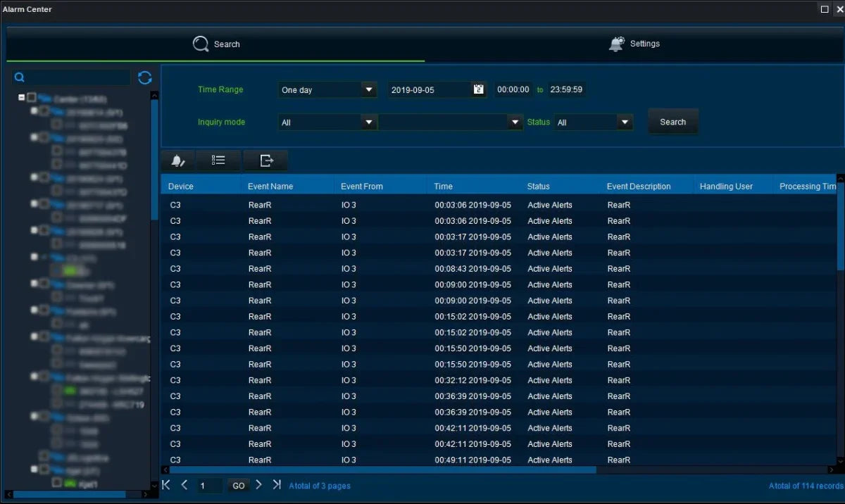845x504 pixels.
Task: Go to first page of results
Action: [x=166, y=485]
